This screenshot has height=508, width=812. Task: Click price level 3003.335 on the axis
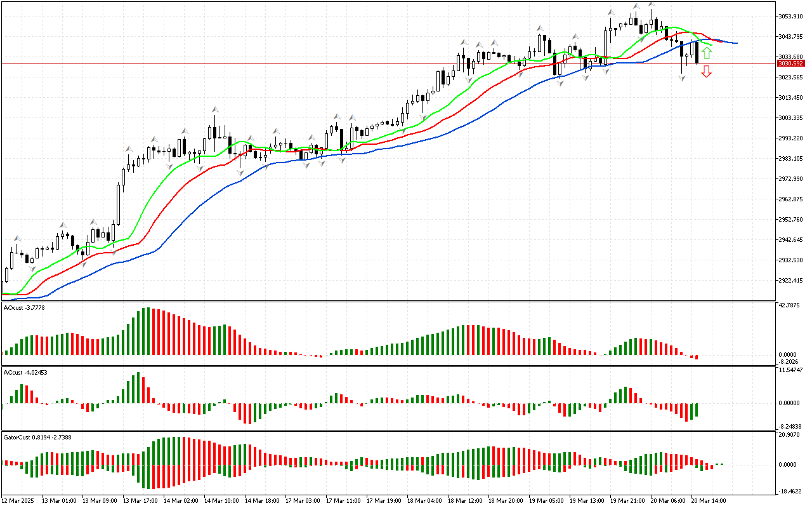tap(792, 117)
